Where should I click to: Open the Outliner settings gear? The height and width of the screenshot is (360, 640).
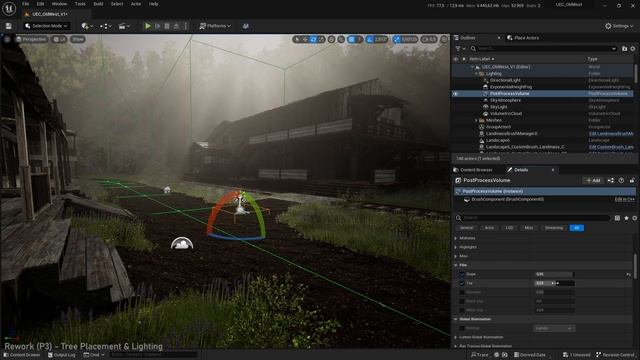[633, 49]
